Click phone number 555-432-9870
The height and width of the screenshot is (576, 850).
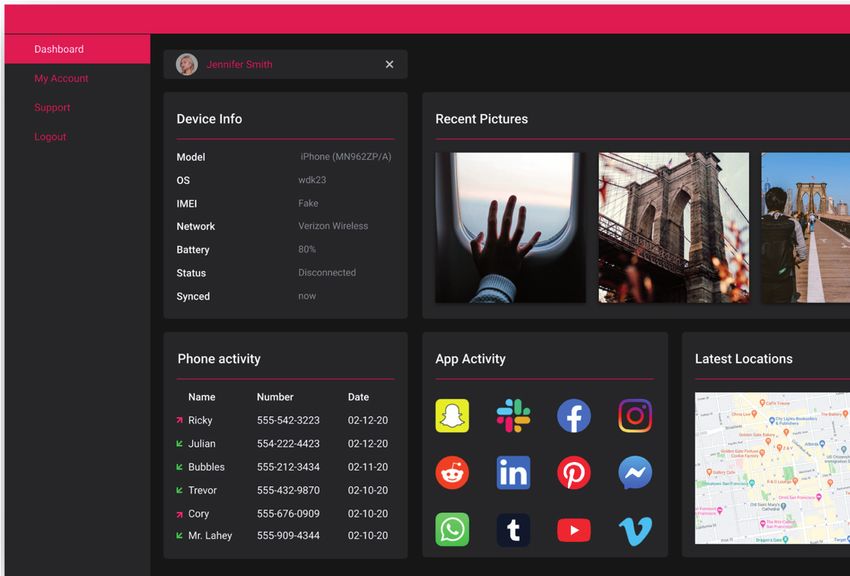288,490
